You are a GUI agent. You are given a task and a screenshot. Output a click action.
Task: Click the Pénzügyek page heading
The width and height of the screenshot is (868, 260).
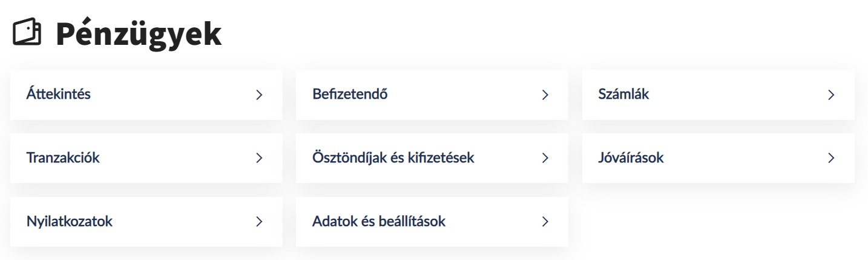point(139,34)
